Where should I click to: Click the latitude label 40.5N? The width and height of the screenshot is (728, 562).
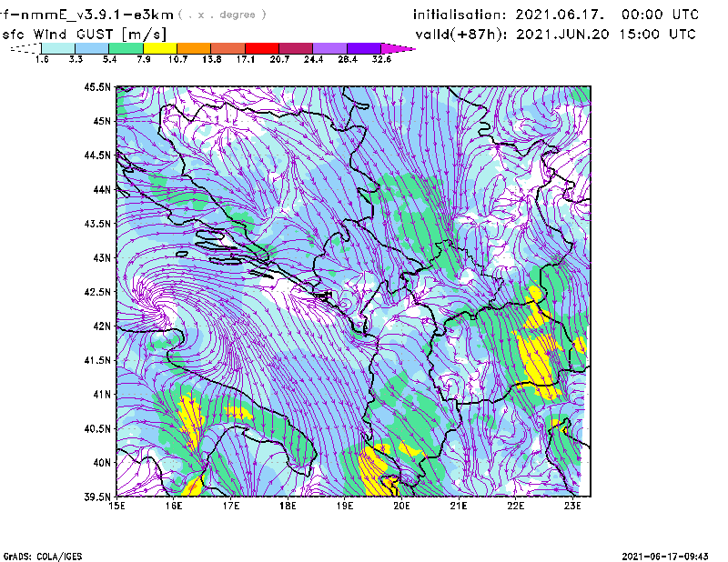coord(97,428)
